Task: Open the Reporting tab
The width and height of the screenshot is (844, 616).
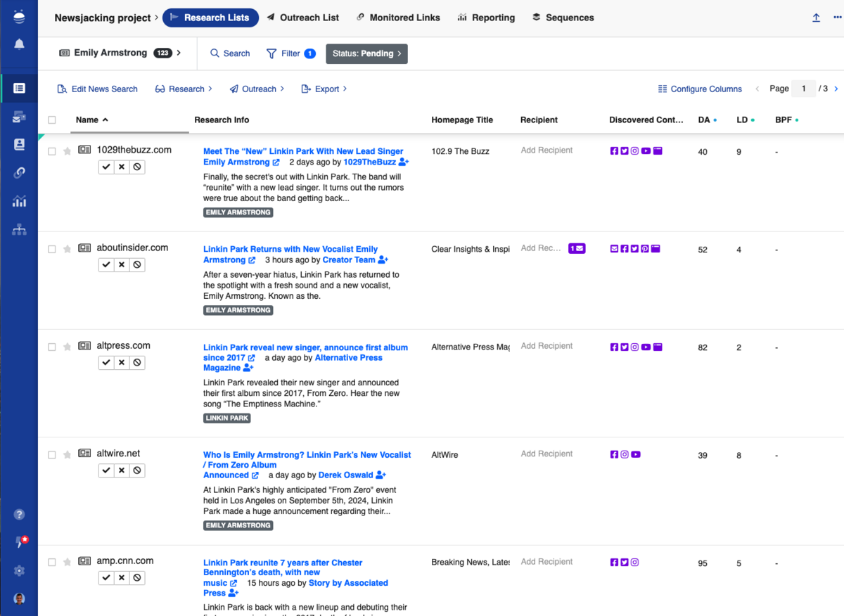Action: click(486, 18)
